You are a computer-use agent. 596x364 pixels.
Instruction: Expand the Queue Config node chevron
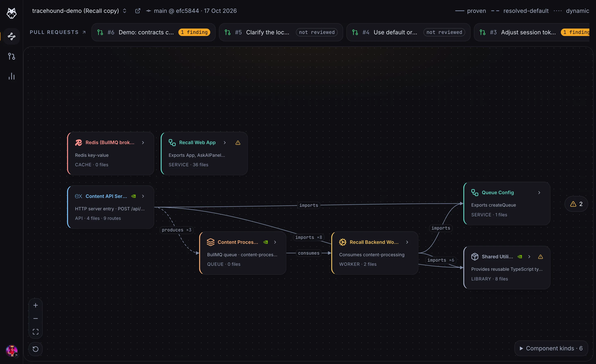coord(539,193)
